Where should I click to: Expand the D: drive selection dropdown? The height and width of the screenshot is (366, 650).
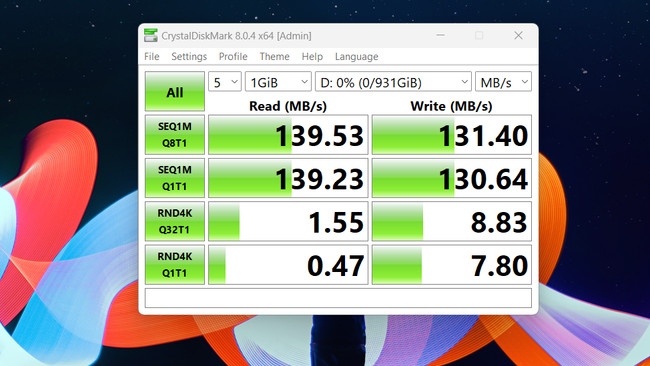pyautogui.click(x=393, y=82)
